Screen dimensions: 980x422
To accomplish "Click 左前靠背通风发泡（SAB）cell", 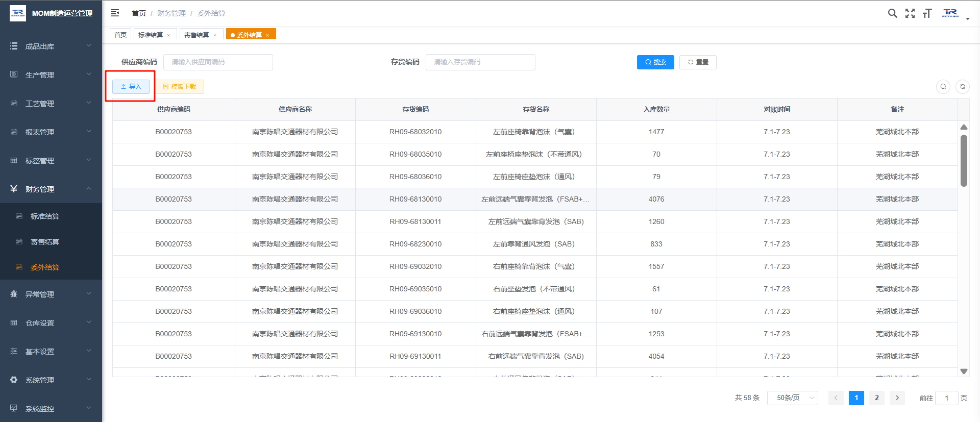I will (x=536, y=244).
